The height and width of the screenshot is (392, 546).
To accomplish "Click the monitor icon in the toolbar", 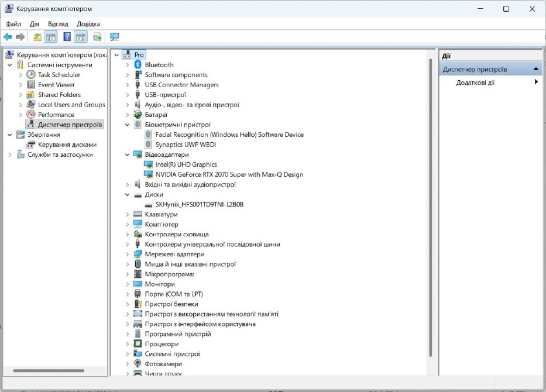I will [114, 37].
